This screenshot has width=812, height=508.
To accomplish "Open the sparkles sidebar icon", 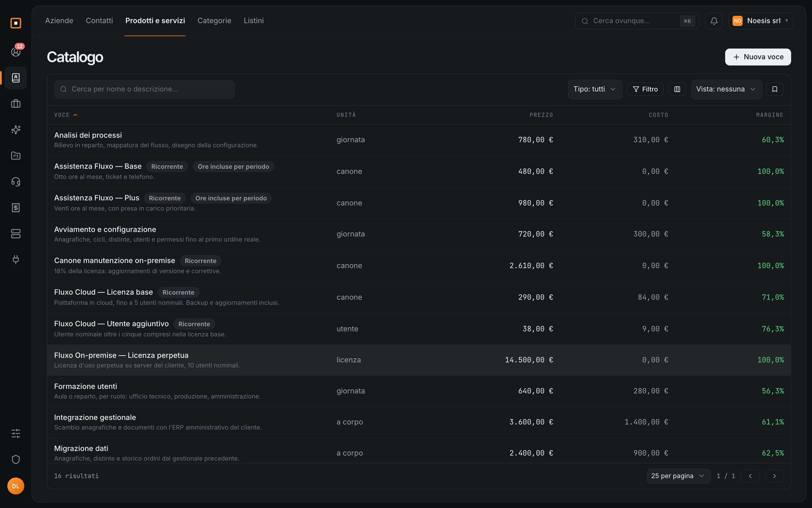I will pos(16,130).
